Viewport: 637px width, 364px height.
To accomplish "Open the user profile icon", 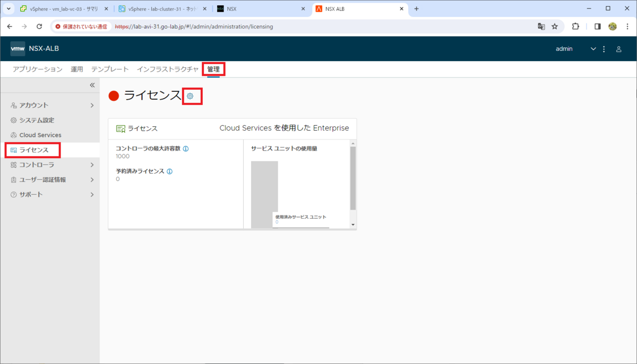I will click(x=618, y=49).
